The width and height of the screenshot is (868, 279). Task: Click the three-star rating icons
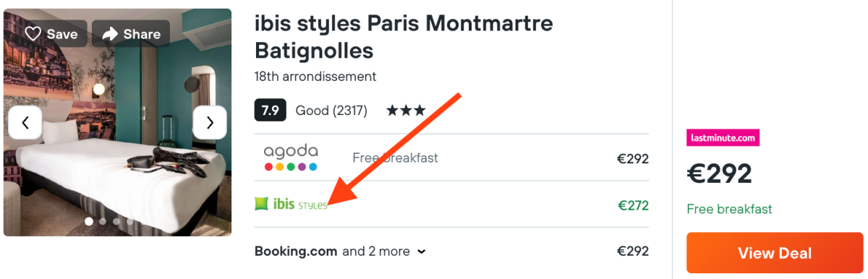pos(406,111)
